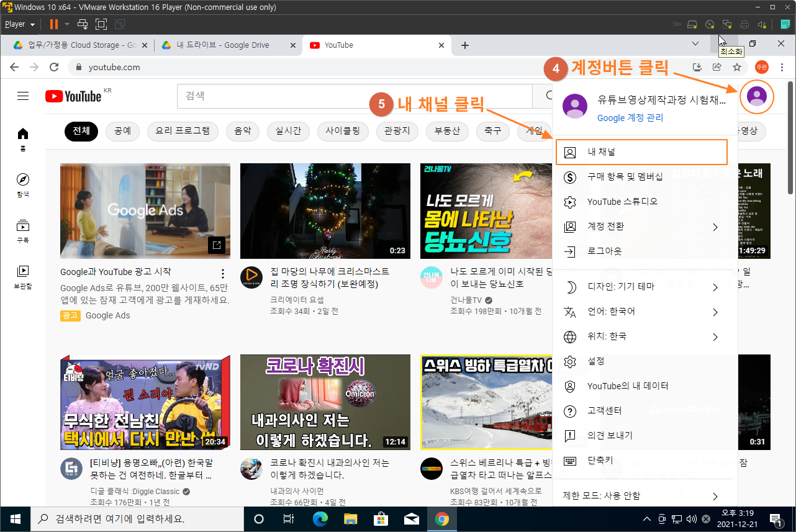Open 설정 in account menu
This screenshot has width=796, height=532.
coord(644,361)
